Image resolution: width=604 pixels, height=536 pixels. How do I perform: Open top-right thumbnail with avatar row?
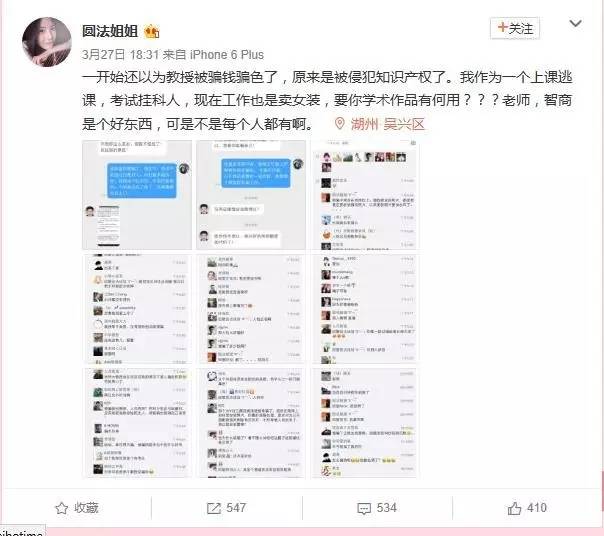point(365,195)
